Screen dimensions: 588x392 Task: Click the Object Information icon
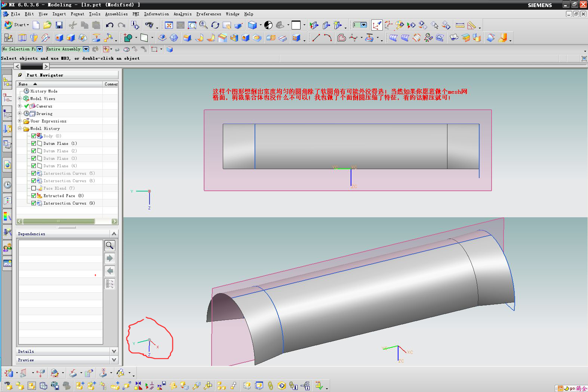tap(135, 25)
